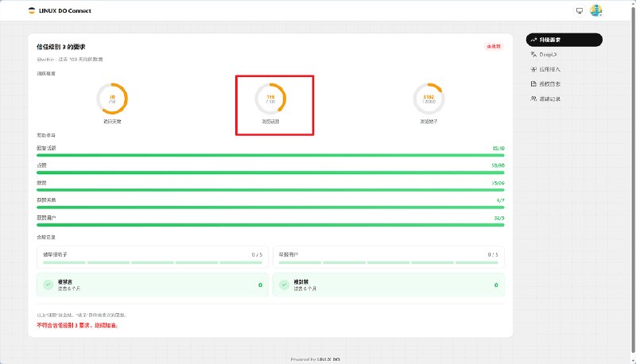This screenshot has width=636, height=364.
Task: Click the 浏览话题 progress ring
Action: coord(270,99)
